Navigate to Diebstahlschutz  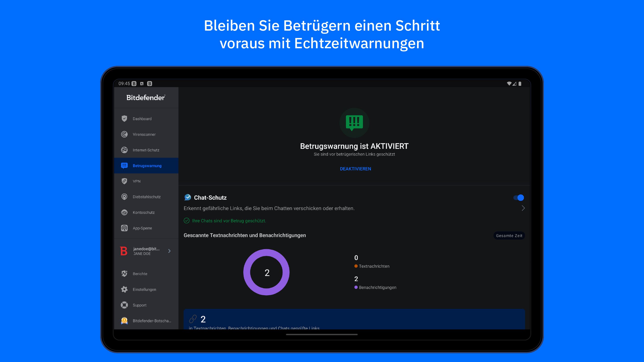click(x=146, y=197)
